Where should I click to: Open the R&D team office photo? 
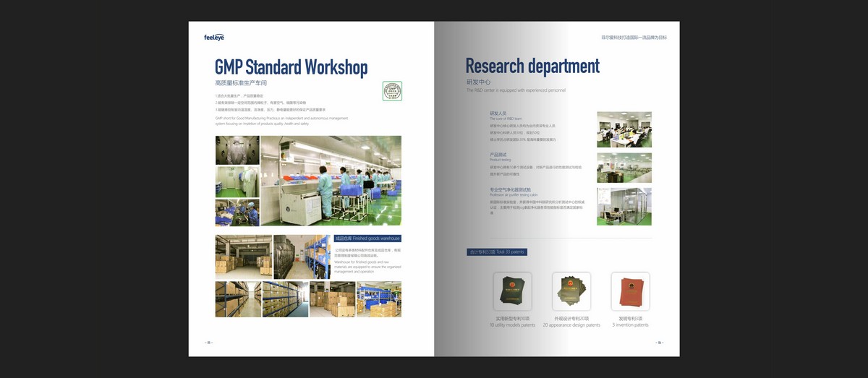pos(624,129)
